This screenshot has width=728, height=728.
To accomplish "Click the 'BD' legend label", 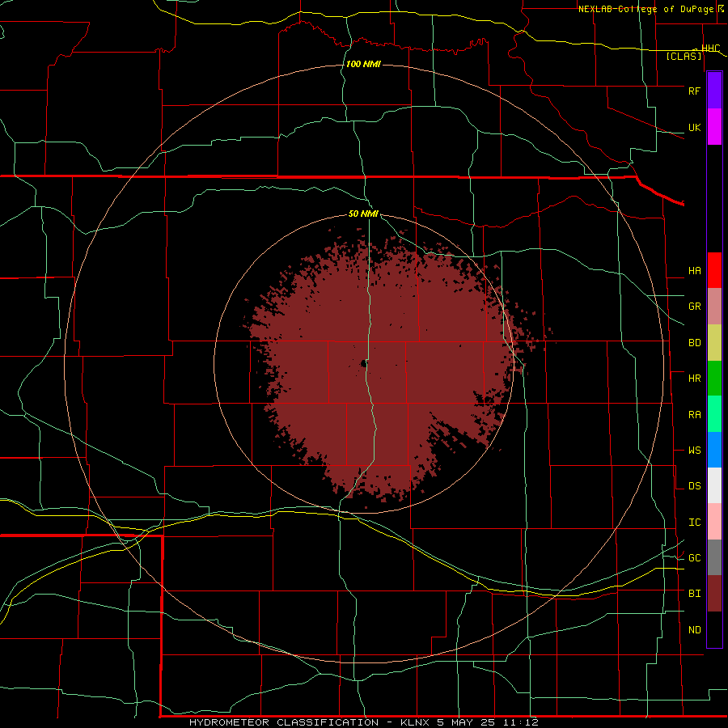I will (x=694, y=343).
